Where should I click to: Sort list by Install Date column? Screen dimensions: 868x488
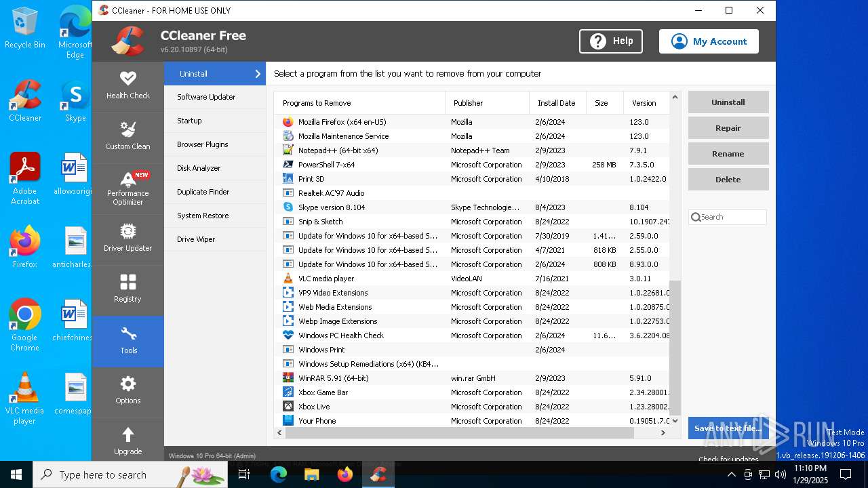[557, 103]
